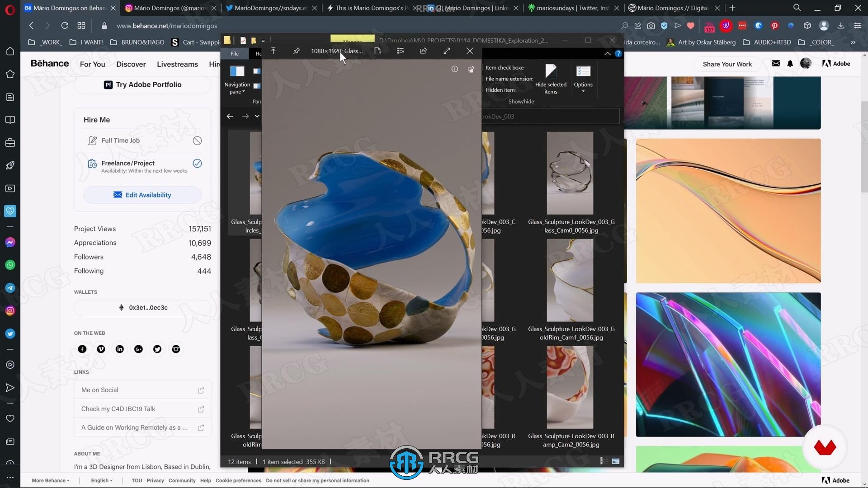
Task: Open the Facebook link under On The Web
Action: point(82,349)
